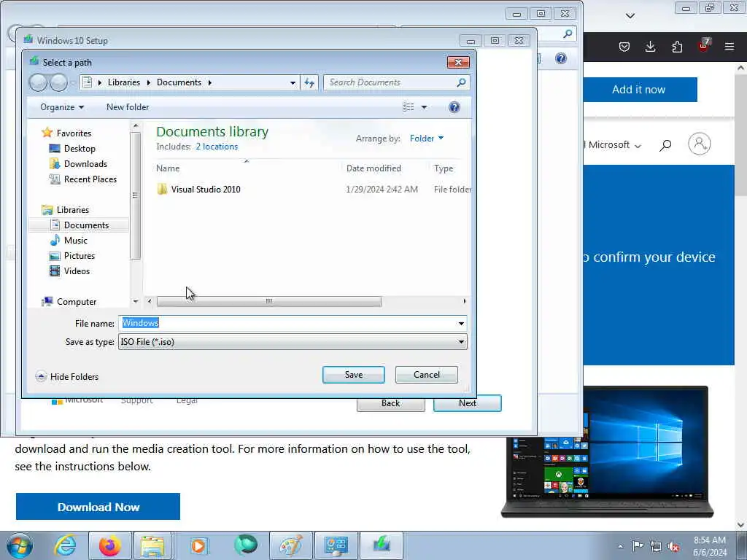Open the Arrange by Folder dropdown
The height and width of the screenshot is (560, 747).
point(426,139)
